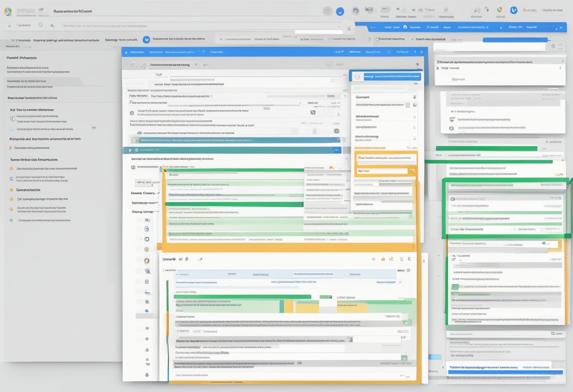The width and height of the screenshot is (573, 392).
Task: Click the red circle icon in the lower sidebar strip
Action: pos(147,261)
